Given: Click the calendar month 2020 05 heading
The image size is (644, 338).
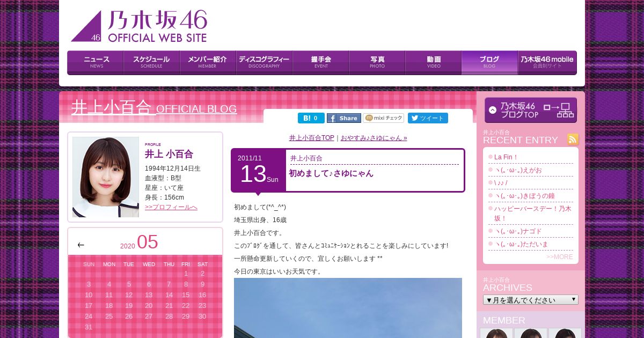Looking at the screenshot, I should point(139,243).
